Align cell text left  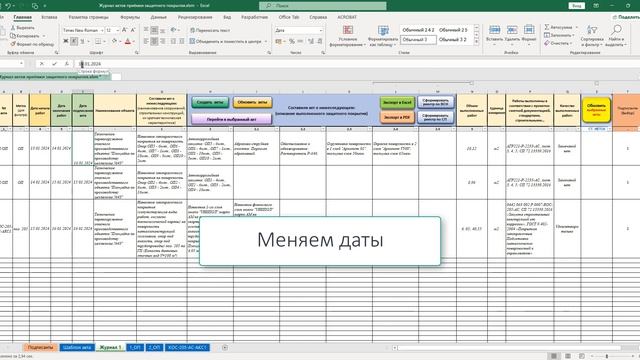pos(146,41)
